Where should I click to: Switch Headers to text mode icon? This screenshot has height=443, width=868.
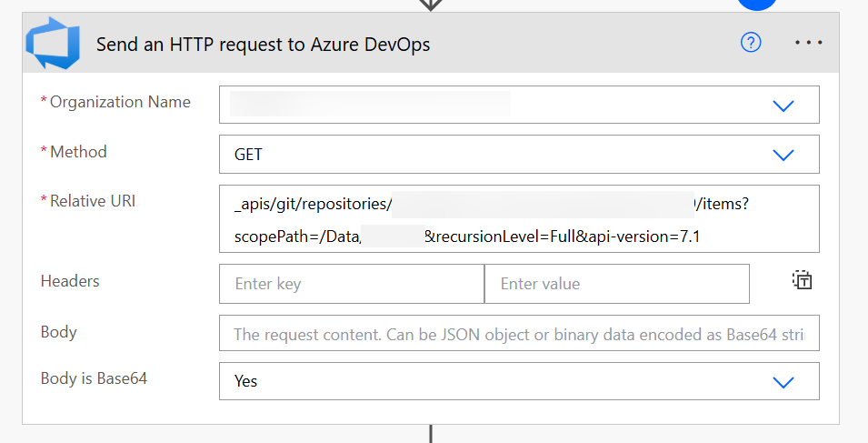pyautogui.click(x=802, y=280)
